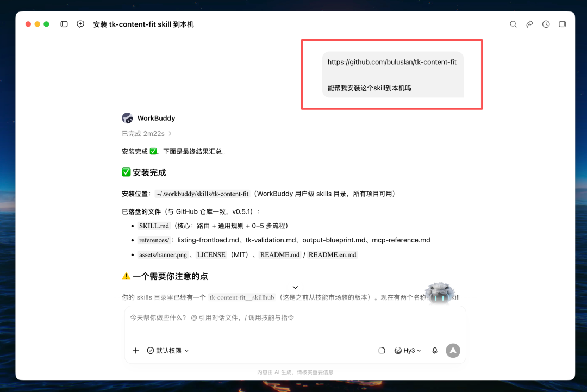587x392 pixels.
Task: Open search with the magnifier icon
Action: pos(513,24)
